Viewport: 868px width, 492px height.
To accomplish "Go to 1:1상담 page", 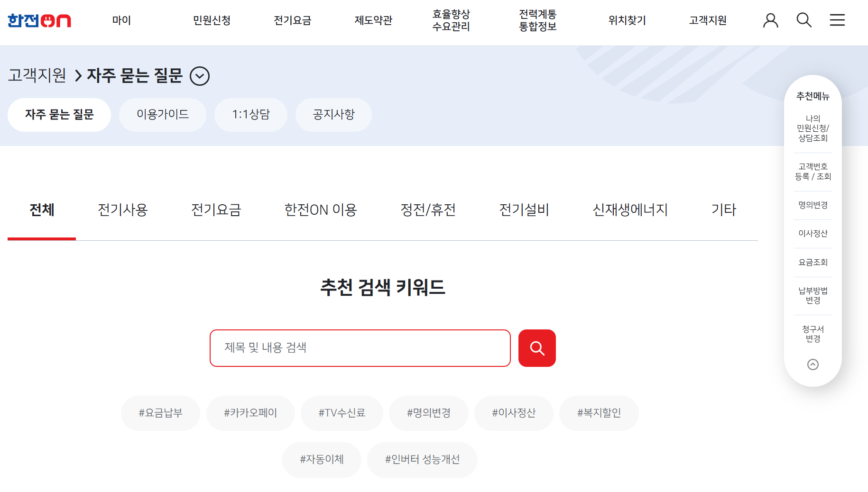I will tap(251, 114).
